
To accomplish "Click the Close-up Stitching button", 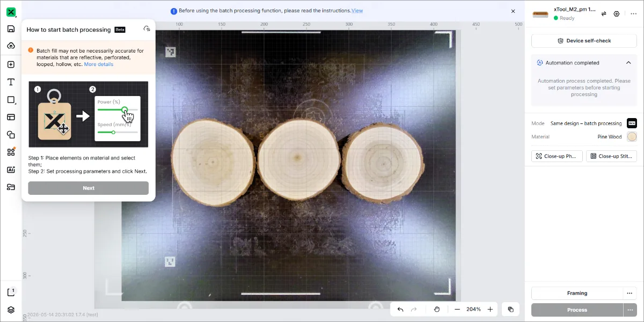I will tap(611, 156).
